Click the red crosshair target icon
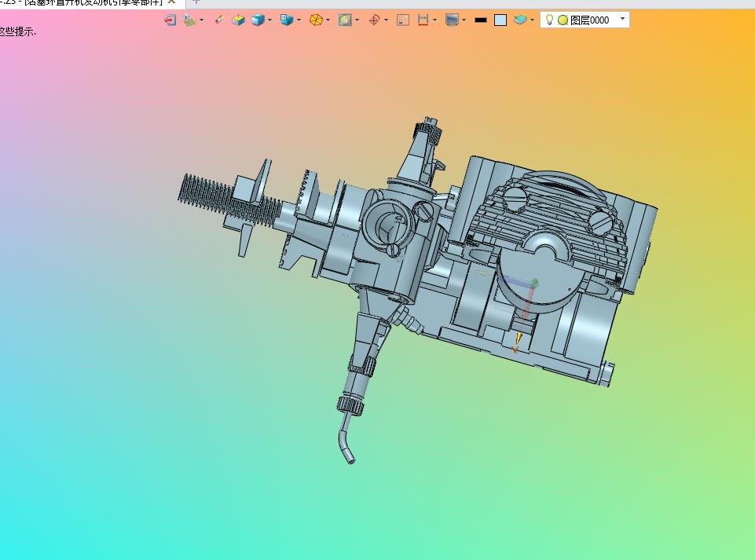The height and width of the screenshot is (560, 755). 374,20
